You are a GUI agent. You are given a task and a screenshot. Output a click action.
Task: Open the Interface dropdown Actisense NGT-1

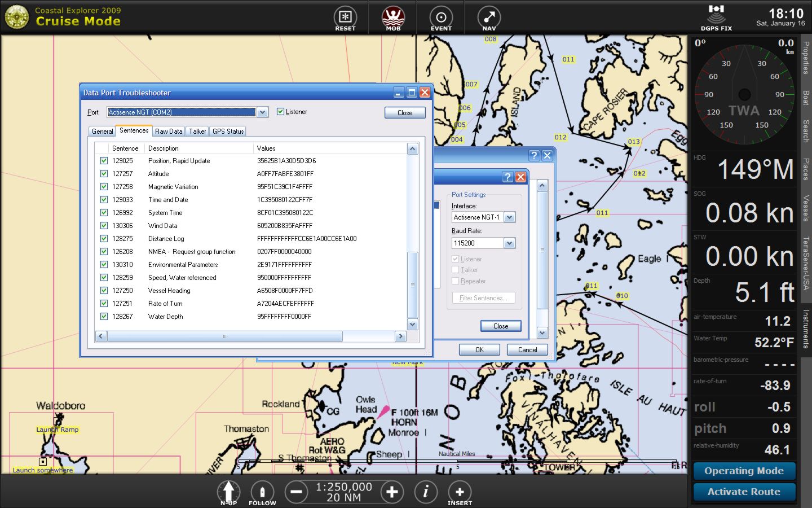click(x=509, y=217)
